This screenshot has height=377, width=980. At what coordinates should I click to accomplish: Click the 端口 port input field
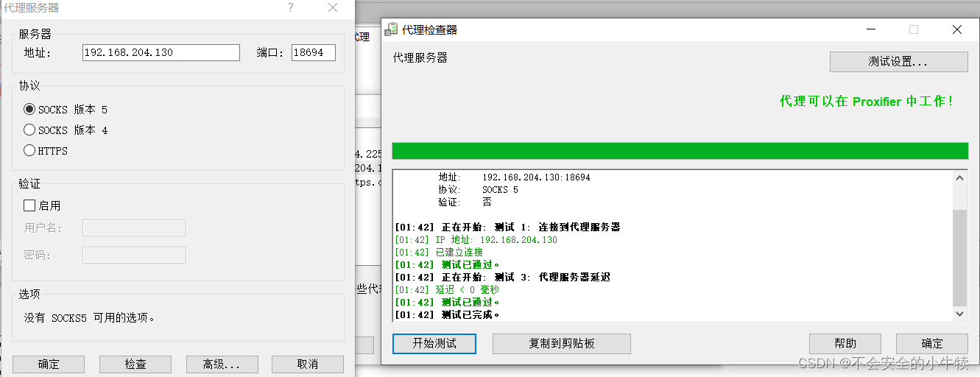pyautogui.click(x=313, y=52)
